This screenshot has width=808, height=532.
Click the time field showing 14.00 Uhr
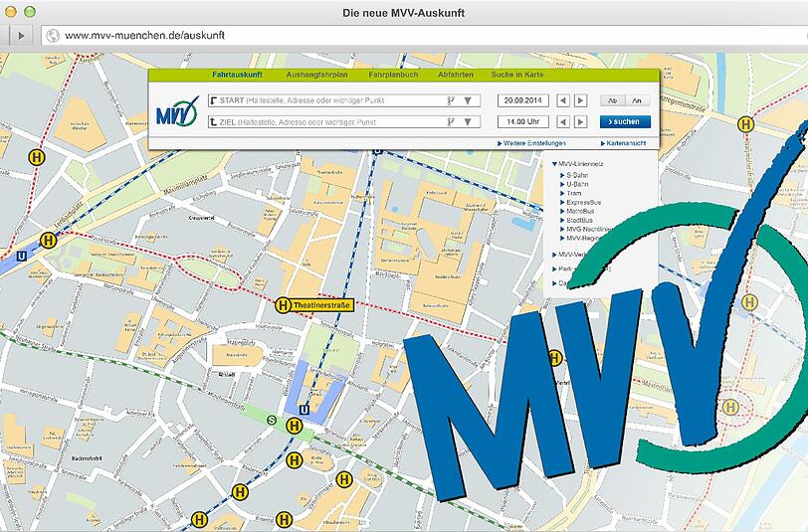pos(523,122)
